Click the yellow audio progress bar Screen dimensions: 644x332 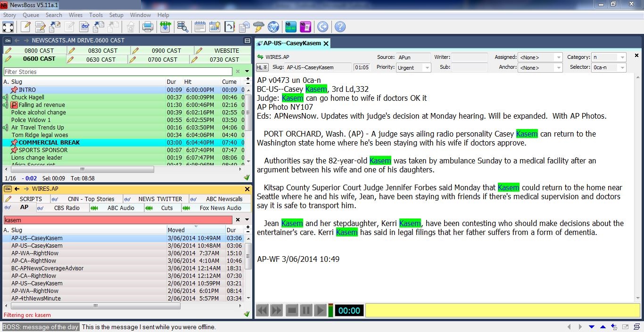point(503,310)
